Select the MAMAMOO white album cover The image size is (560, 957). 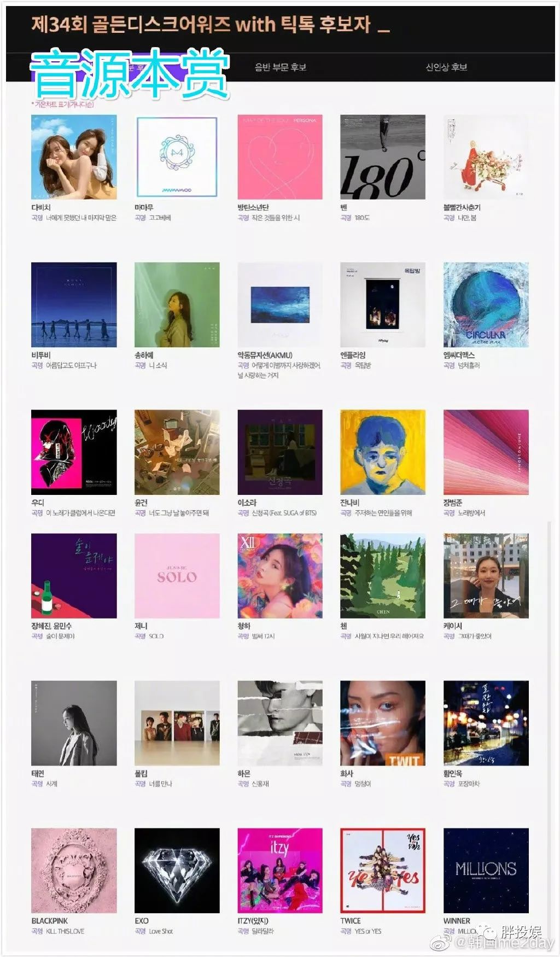(177, 157)
